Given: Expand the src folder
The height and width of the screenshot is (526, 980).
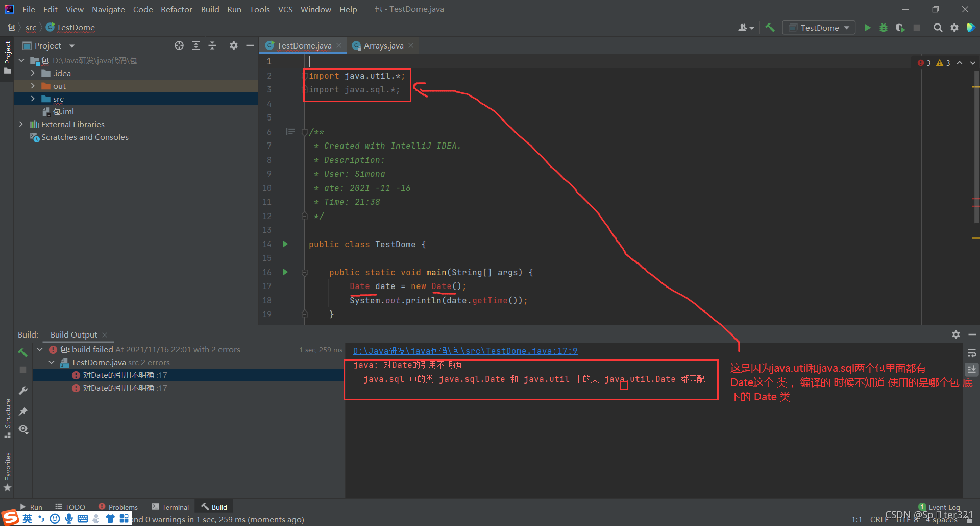Looking at the screenshot, I should pos(33,99).
